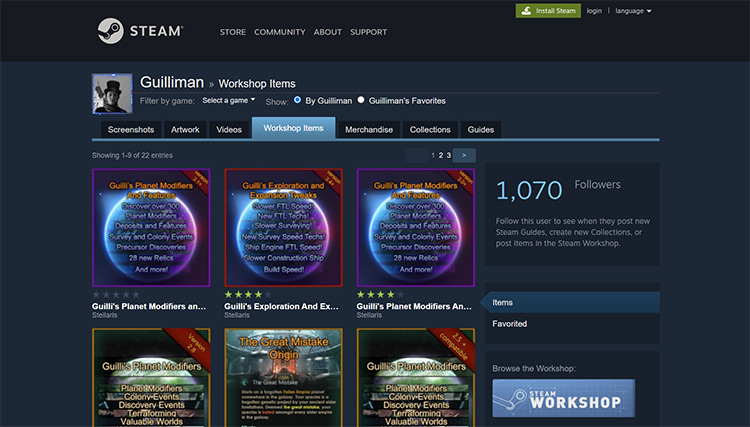Open the Guilliman profile name link
Image resolution: width=750 pixels, height=427 pixels.
tap(172, 82)
